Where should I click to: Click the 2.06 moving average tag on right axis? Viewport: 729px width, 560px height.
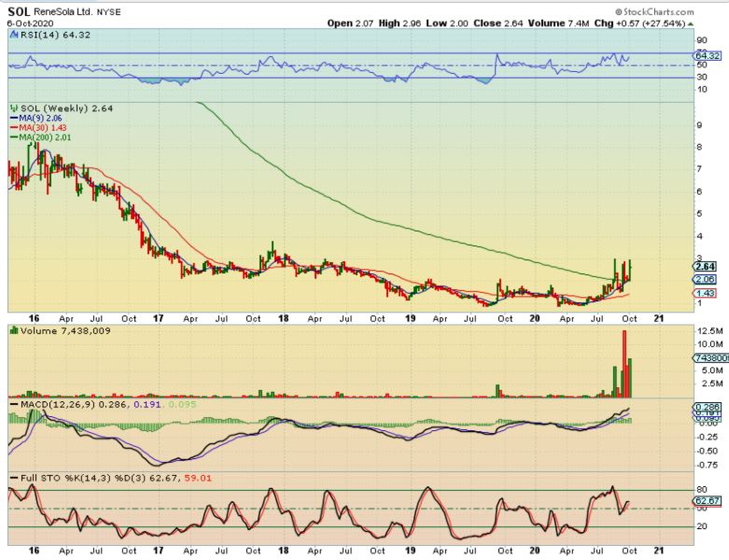pyautogui.click(x=706, y=279)
